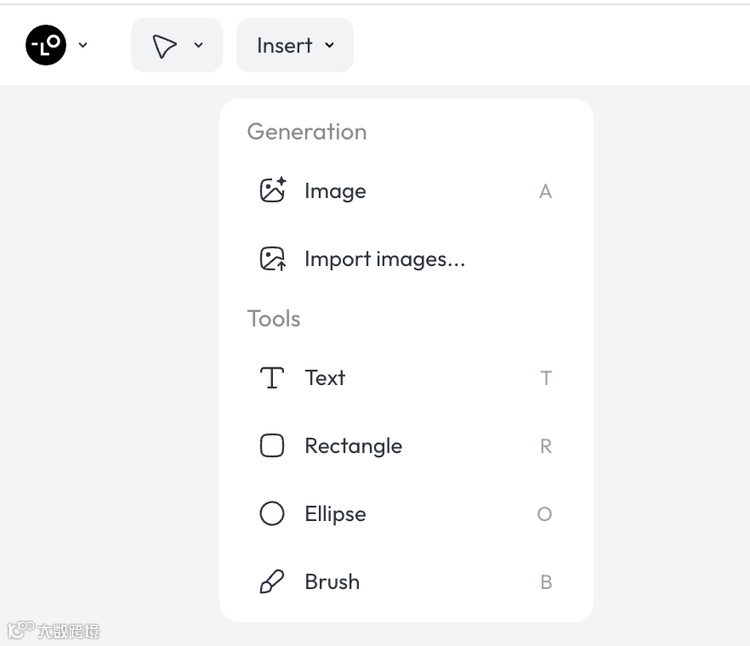Choose the Ellipse label in Tools
Viewport: 750px width, 646px height.
335,514
